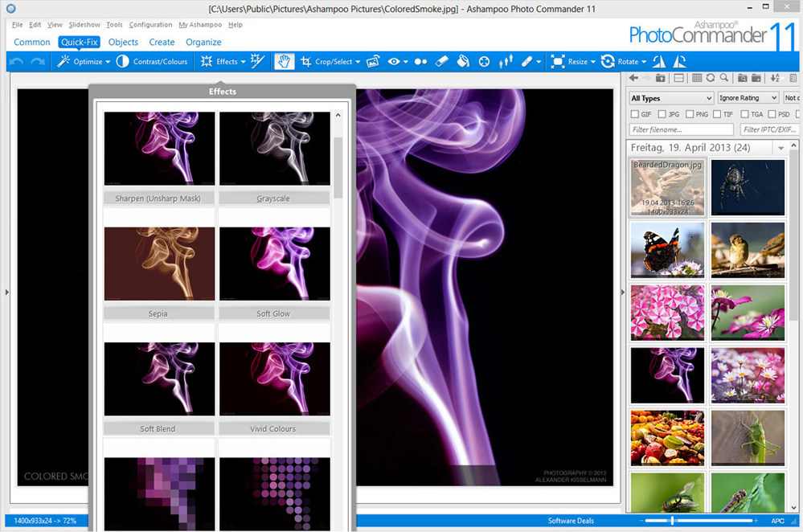The width and height of the screenshot is (803, 532).
Task: Click the Software Deals link
Action: pos(571,521)
